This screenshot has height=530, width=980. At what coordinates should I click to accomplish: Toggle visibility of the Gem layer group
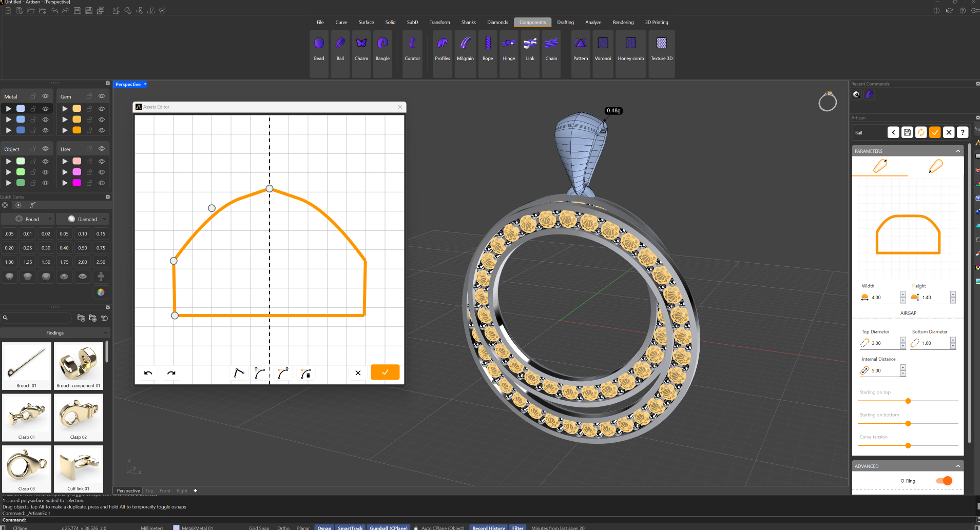point(102,96)
